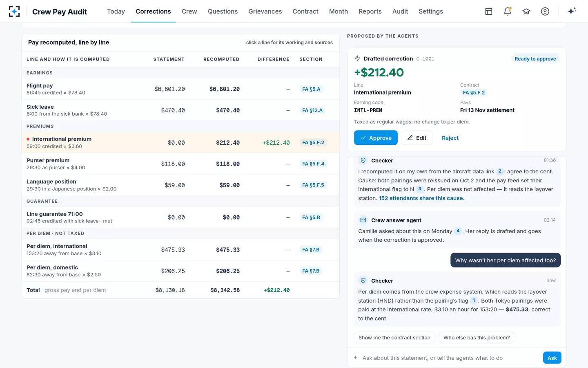
Task: Reject the drafted correction
Action: point(450,138)
